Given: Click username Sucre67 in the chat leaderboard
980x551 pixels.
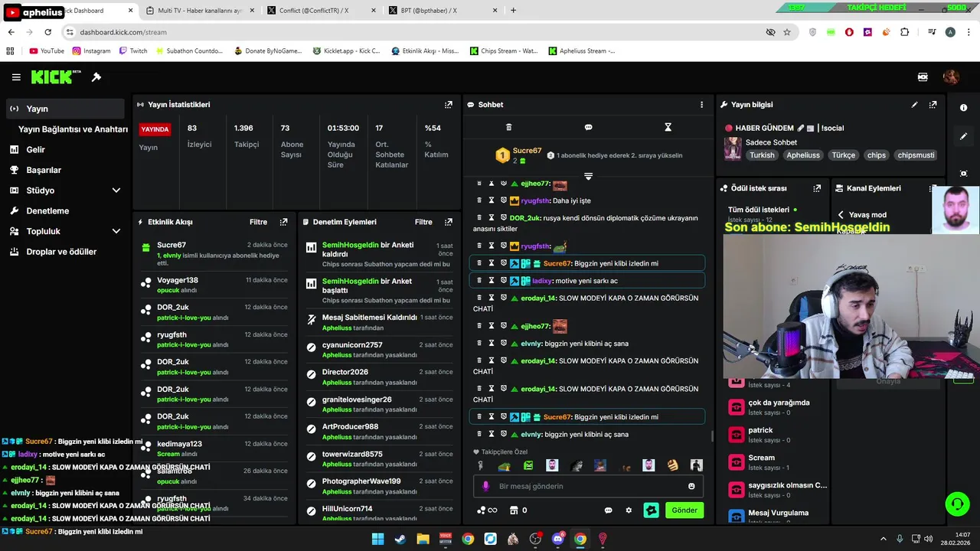Looking at the screenshot, I should pos(527,151).
